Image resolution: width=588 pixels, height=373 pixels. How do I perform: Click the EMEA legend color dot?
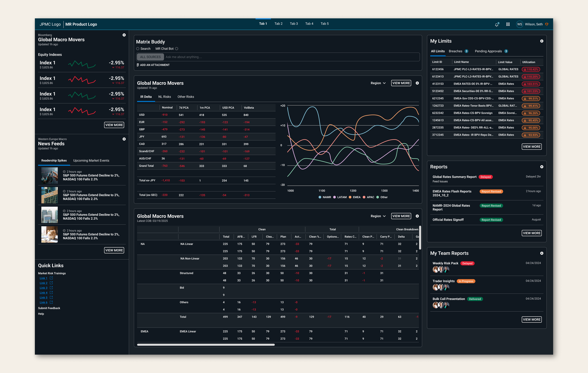click(x=350, y=197)
